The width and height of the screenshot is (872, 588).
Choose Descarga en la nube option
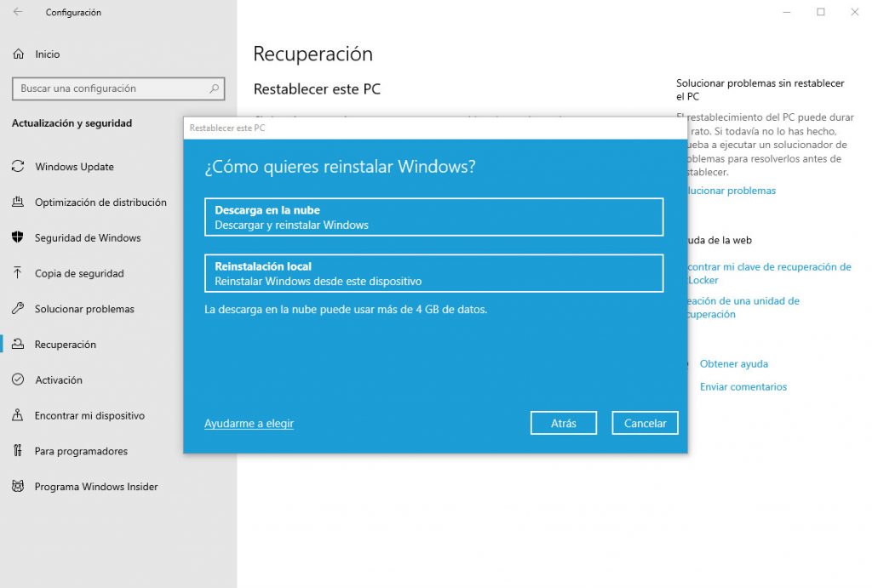[433, 217]
